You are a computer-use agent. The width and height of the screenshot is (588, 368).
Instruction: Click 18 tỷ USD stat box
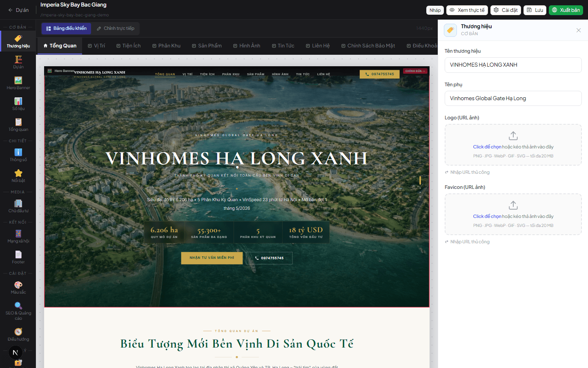[306, 232]
